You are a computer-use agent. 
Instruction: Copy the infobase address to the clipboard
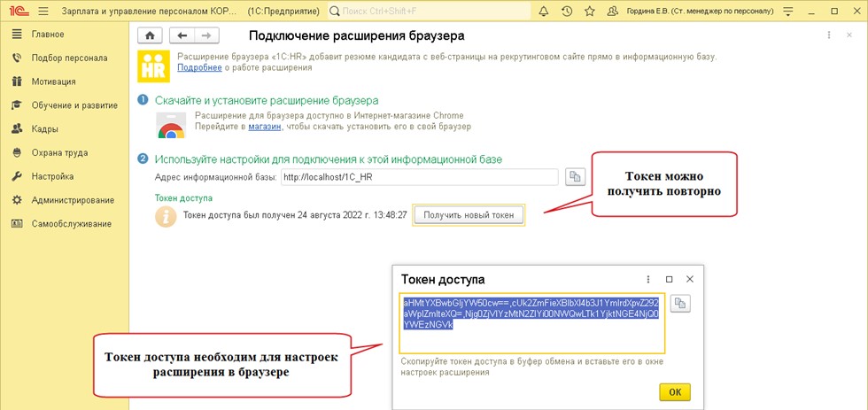[576, 177]
